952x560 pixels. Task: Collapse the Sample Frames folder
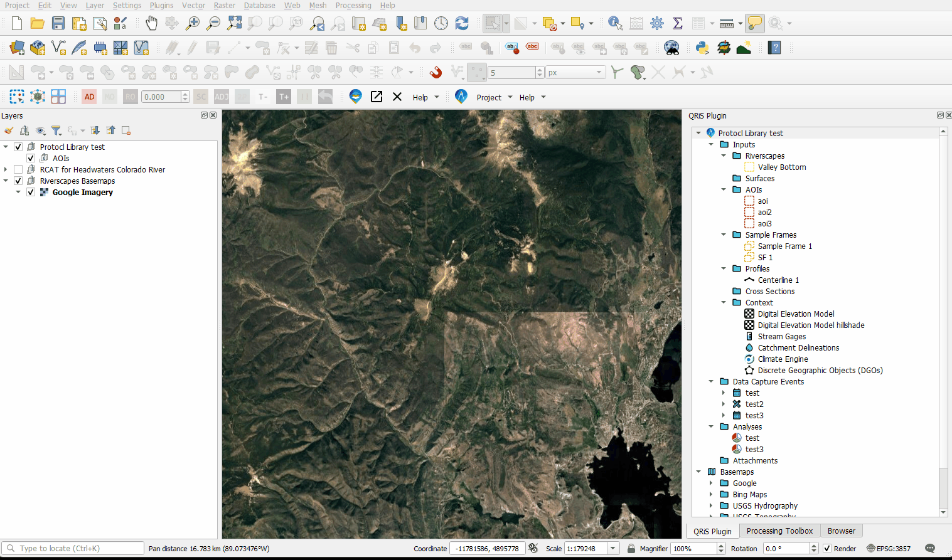724,235
